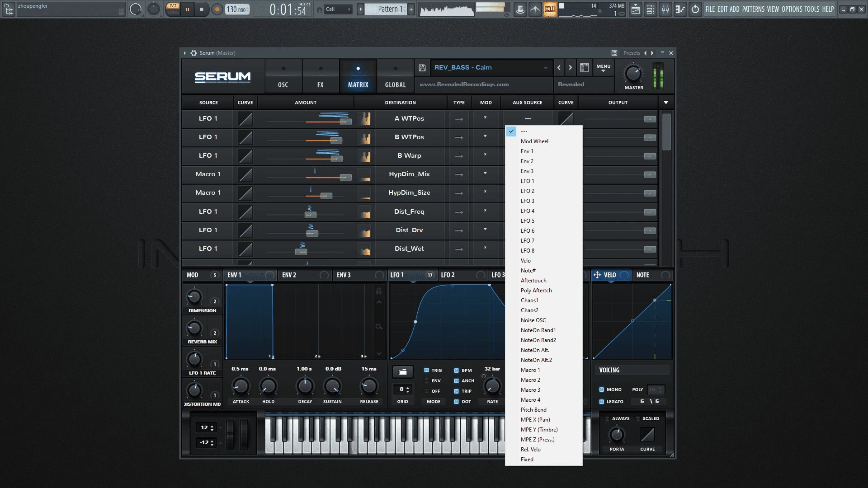868x488 pixels.
Task: Select Mod Wheel from the aux source menu
Action: pos(543,141)
